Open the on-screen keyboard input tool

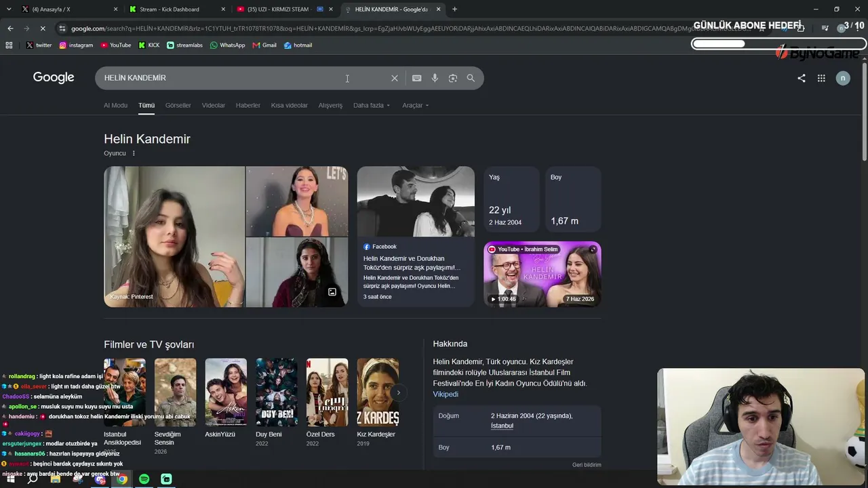point(417,78)
